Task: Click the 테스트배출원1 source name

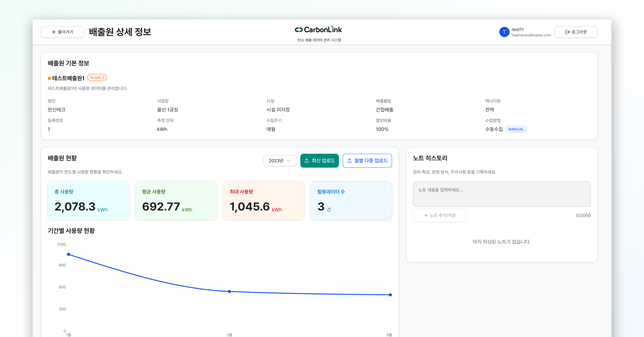Action: (x=68, y=78)
